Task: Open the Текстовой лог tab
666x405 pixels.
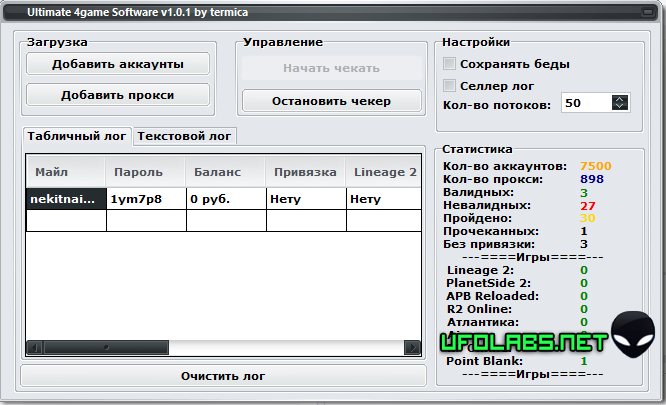Action: [184, 136]
